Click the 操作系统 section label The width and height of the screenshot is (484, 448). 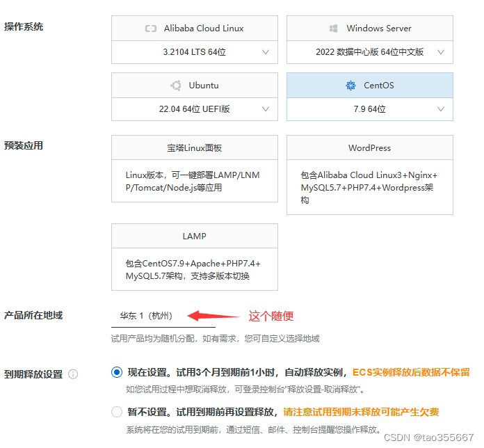pyautogui.click(x=24, y=26)
